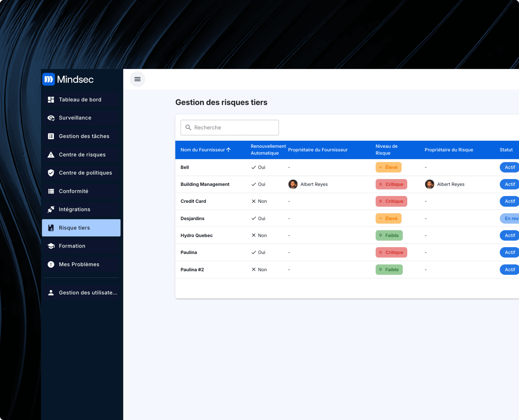This screenshot has width=519, height=420.
Task: Click the Mes Problèmes alert icon
Action: tap(51, 264)
